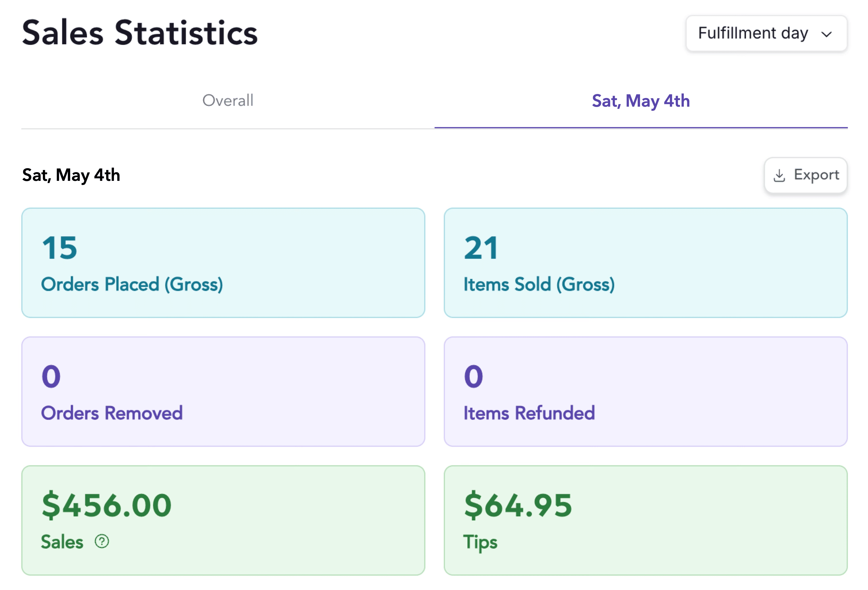Click the Sat, May 4th section heading
Image resolution: width=868 pixels, height=590 pixels.
71,175
